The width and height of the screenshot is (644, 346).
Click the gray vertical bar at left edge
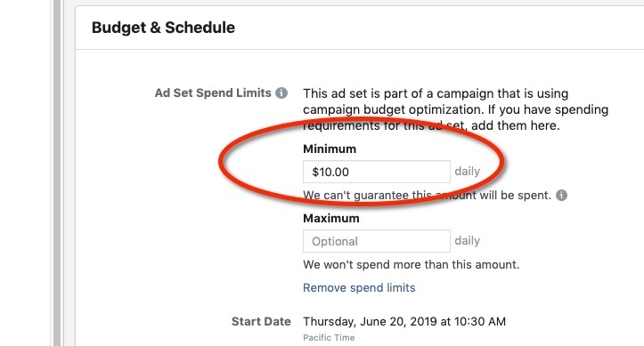[57, 173]
